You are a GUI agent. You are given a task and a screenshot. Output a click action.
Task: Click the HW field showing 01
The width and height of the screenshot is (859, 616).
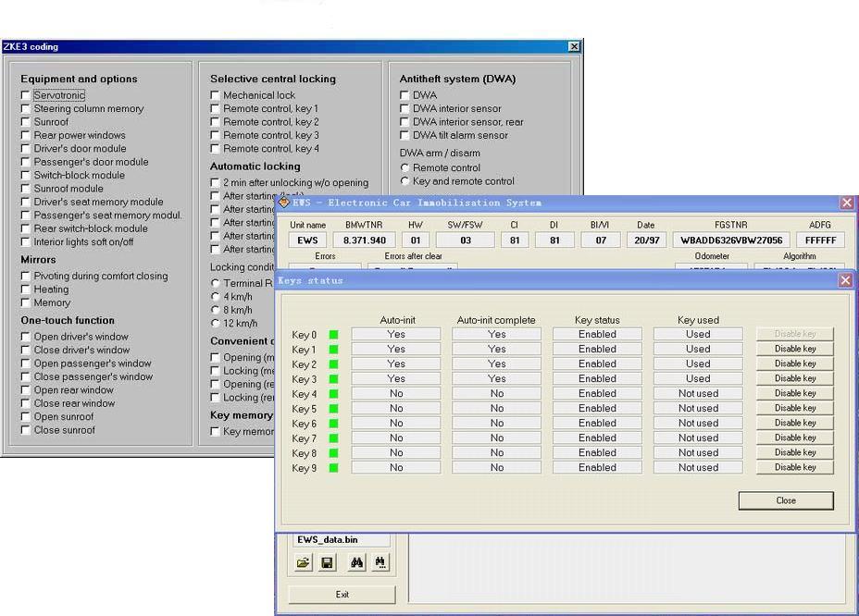tap(416, 240)
